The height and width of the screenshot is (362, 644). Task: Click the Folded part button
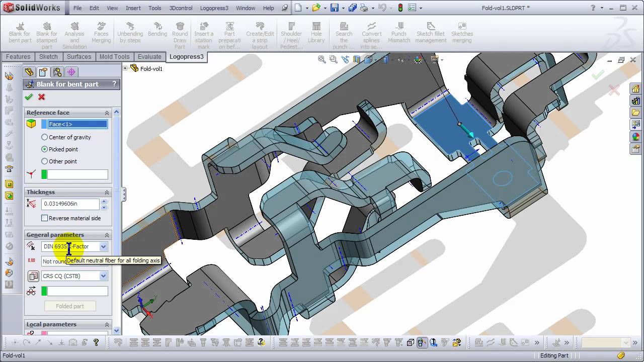(70, 306)
